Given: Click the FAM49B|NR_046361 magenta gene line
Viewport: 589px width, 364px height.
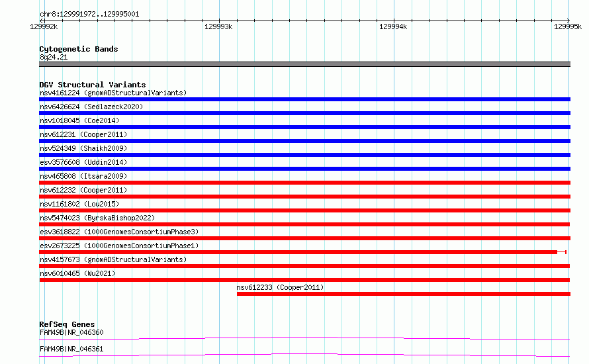Looking at the screenshot, I should pos(304,355).
